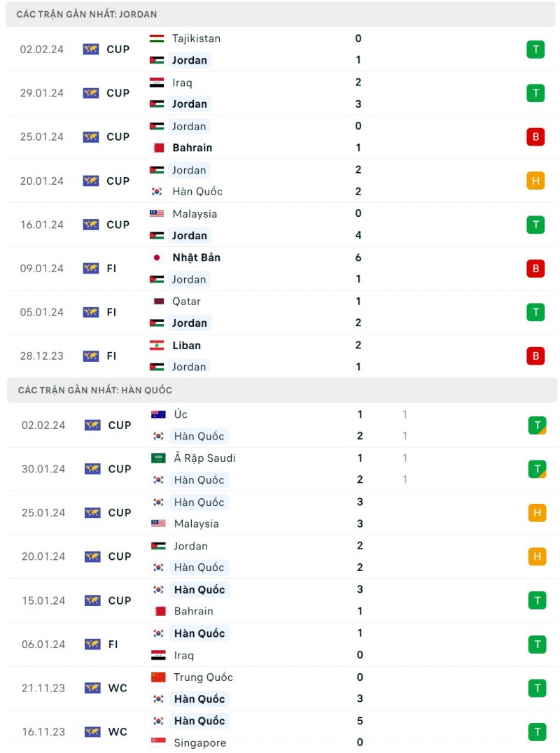560x753 pixels.
Task: Open the À Rập Saudi team link
Action: tap(204, 458)
